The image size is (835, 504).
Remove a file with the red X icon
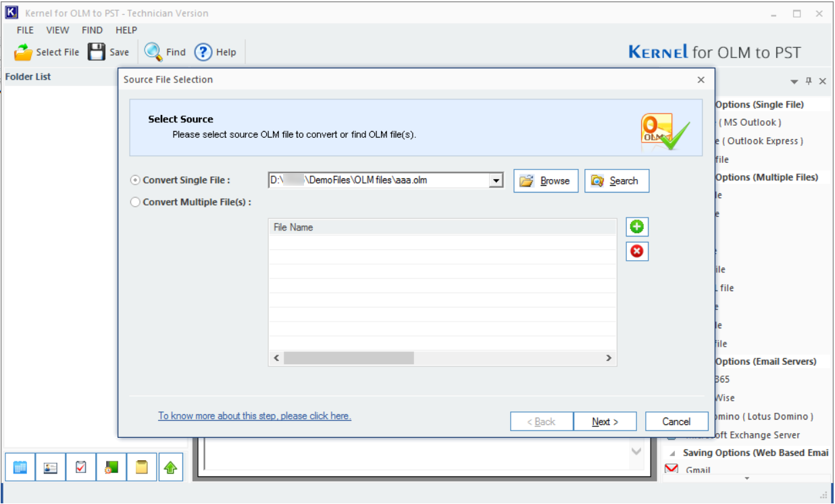(x=636, y=251)
